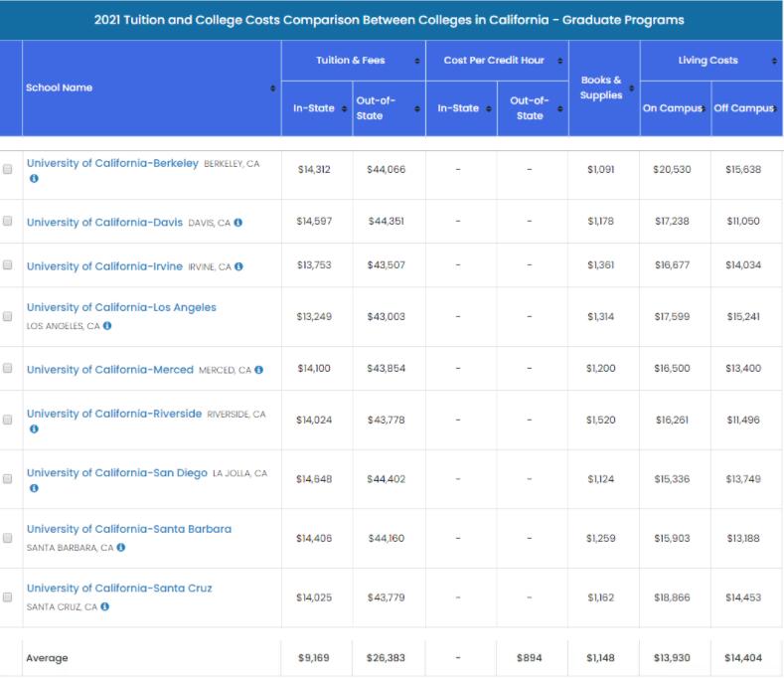Screen dimensions: 784x679
Task: Click info icon under UC Riverside name
Action: coord(34,429)
